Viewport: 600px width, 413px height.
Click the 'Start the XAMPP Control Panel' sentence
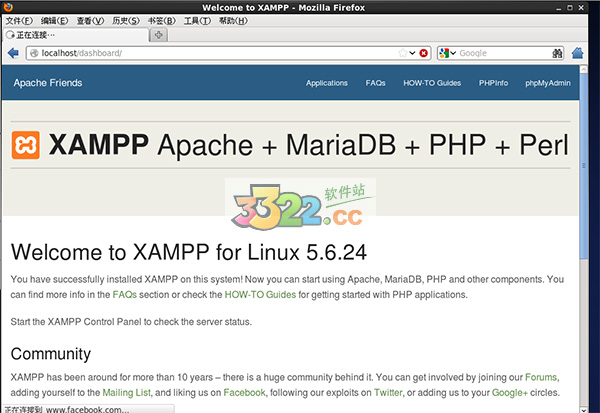[131, 322]
